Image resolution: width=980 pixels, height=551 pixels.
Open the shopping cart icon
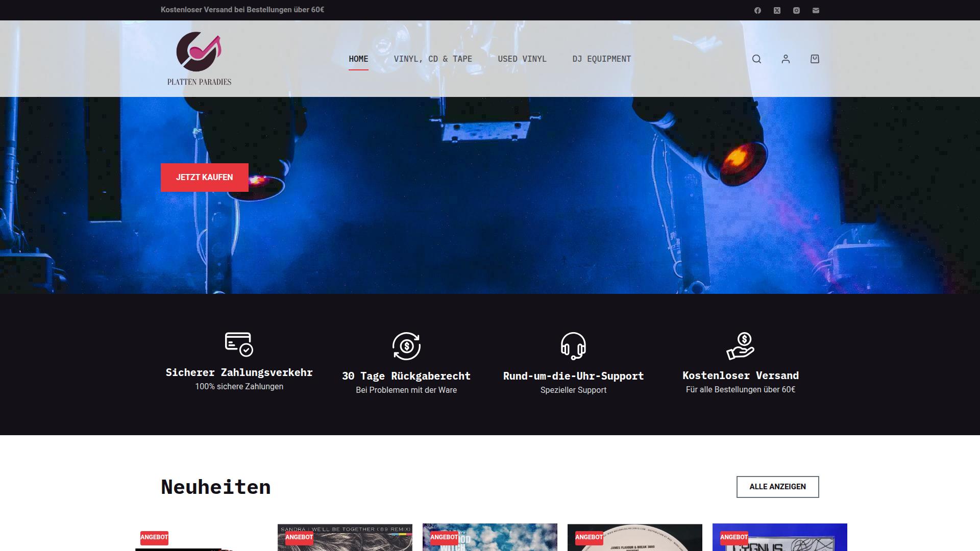815,59
